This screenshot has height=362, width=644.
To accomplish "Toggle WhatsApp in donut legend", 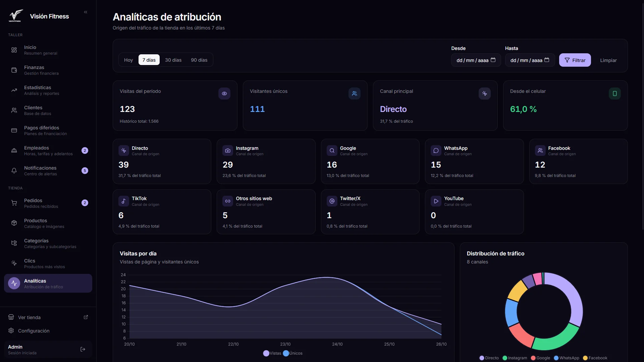I will click(x=567, y=358).
